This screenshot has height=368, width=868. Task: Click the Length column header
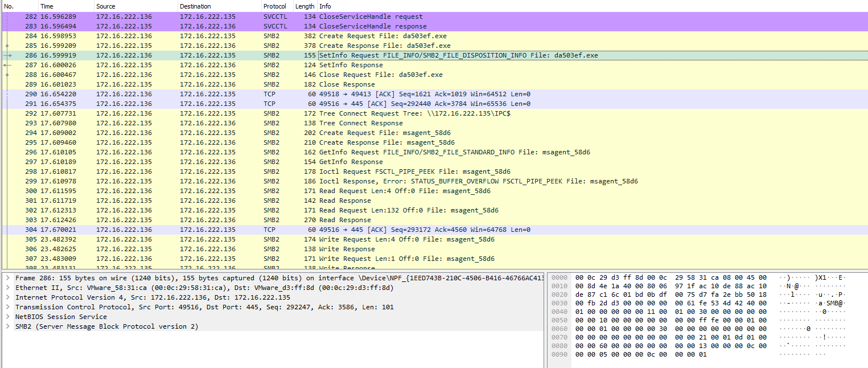tap(305, 6)
